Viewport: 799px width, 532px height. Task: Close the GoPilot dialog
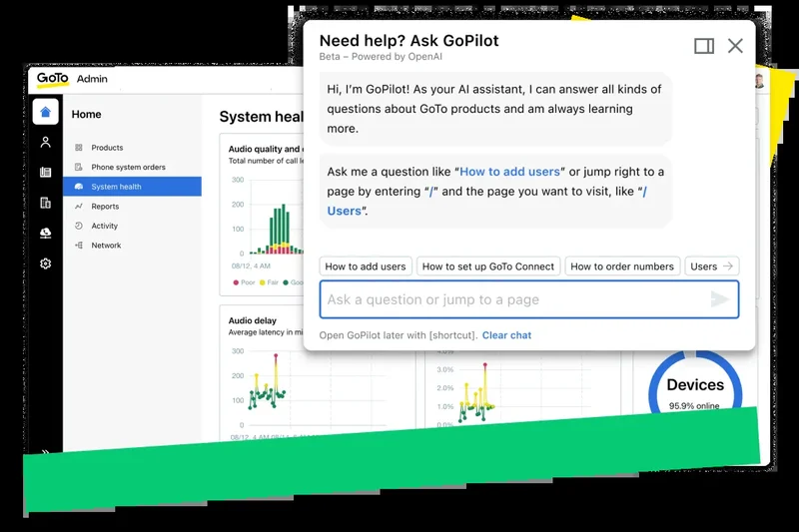click(735, 46)
